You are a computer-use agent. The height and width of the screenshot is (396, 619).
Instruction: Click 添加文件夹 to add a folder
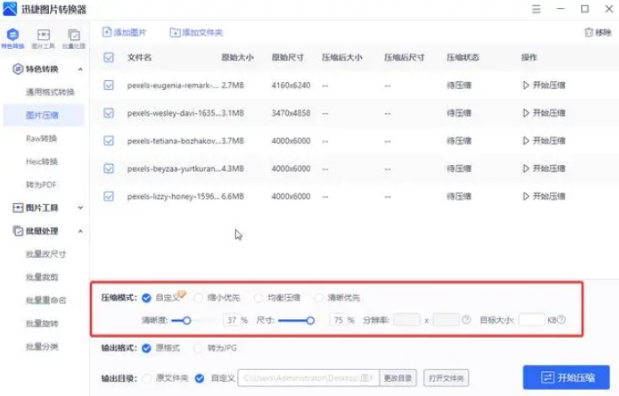(196, 32)
